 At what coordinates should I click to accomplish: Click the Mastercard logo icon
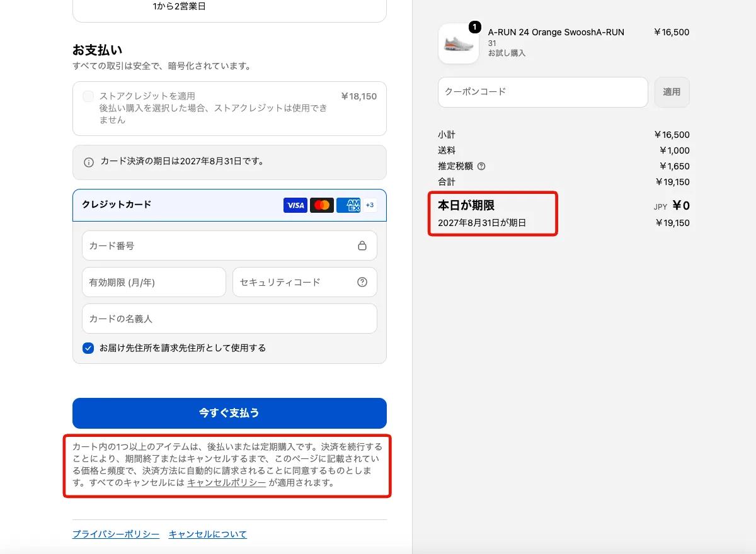322,205
